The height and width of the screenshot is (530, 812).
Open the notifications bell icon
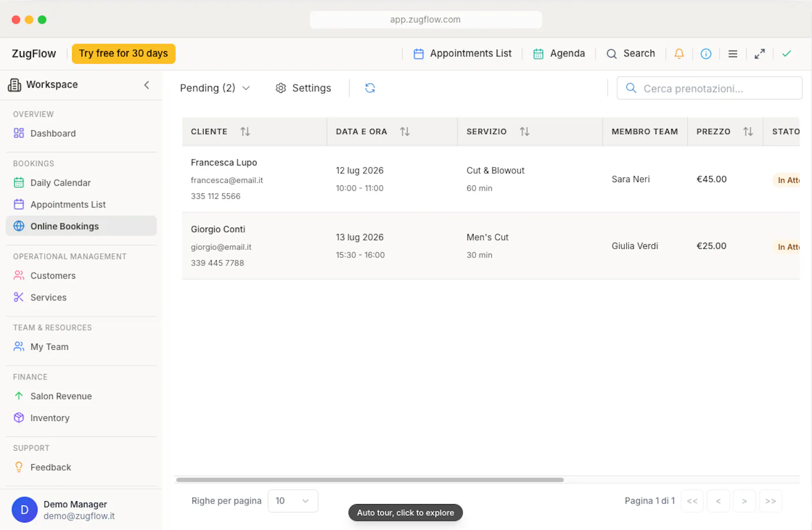pos(679,53)
